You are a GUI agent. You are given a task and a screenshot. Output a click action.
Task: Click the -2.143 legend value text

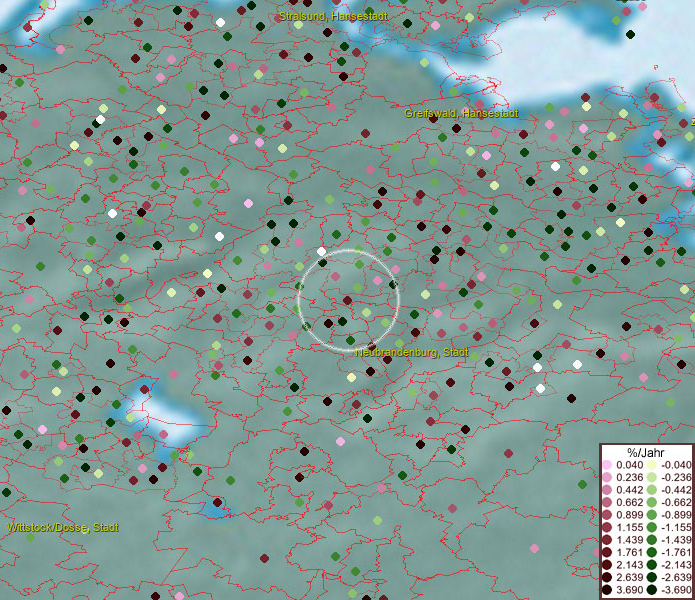[x=676, y=565]
